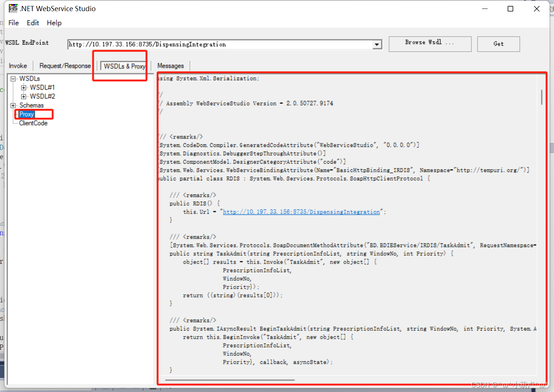Select WSDL#1 in the tree
This screenshot has width=554, height=392.
coord(42,88)
